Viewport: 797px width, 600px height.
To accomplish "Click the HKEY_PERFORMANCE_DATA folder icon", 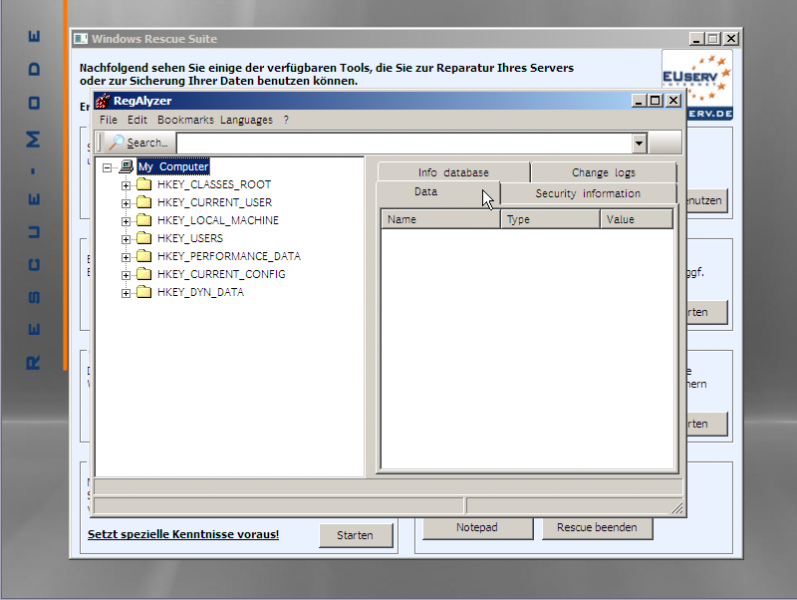I will pyautogui.click(x=144, y=256).
